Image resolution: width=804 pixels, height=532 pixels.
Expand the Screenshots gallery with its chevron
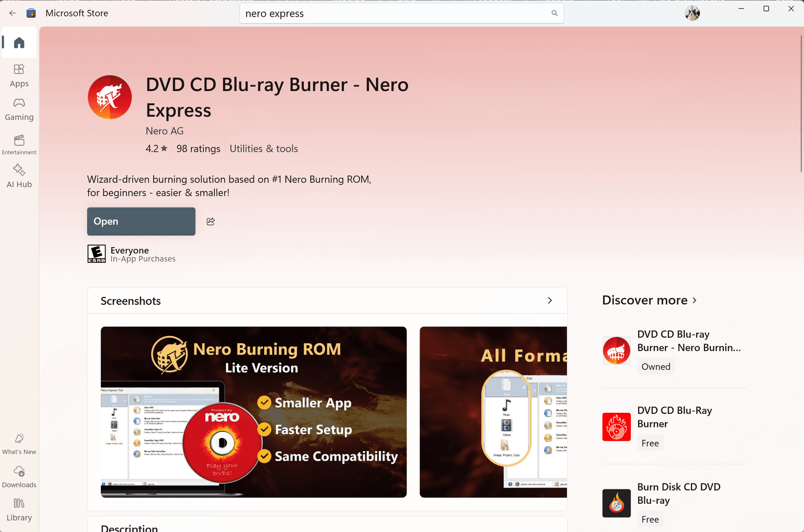tap(550, 301)
